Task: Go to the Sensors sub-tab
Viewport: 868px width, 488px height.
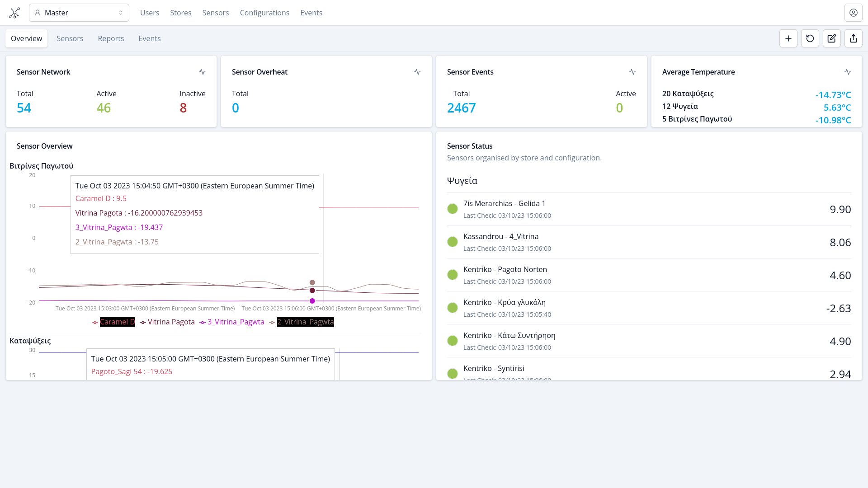Action: pyautogui.click(x=70, y=38)
